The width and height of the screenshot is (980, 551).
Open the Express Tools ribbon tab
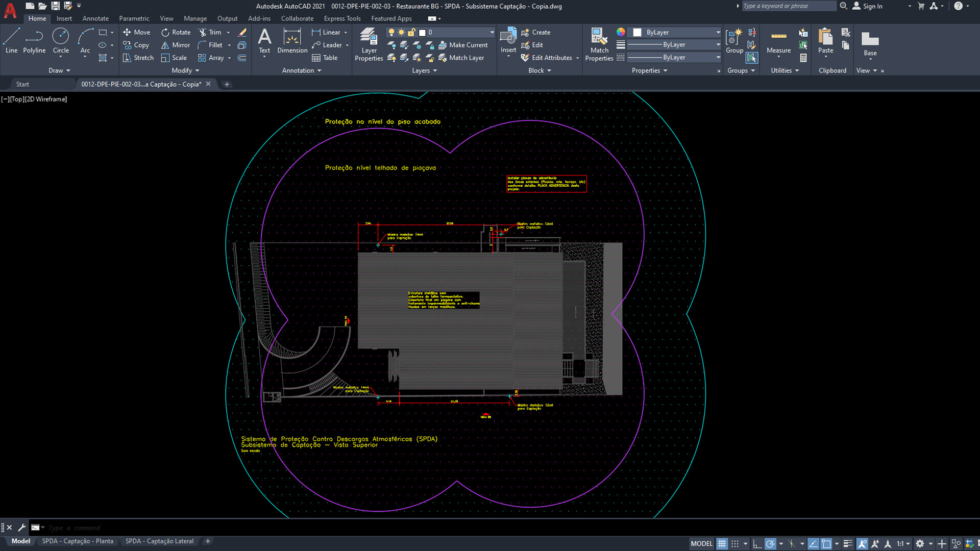342,18
